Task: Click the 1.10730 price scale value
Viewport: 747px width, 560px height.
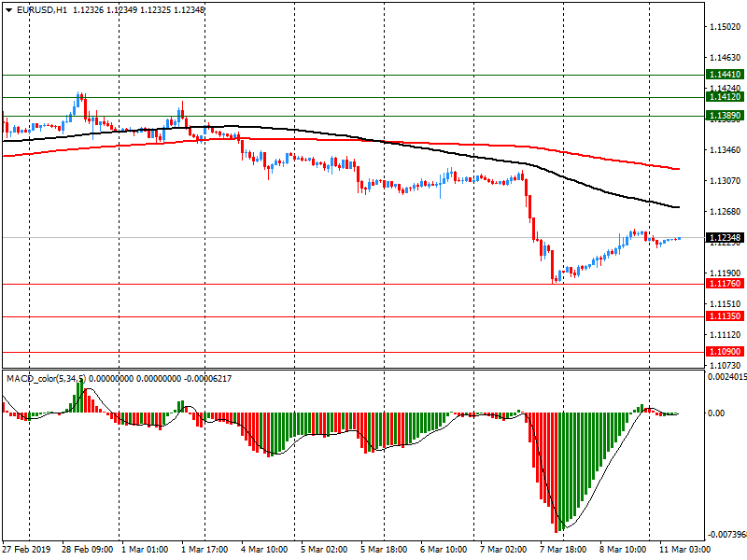Action: tap(726, 365)
